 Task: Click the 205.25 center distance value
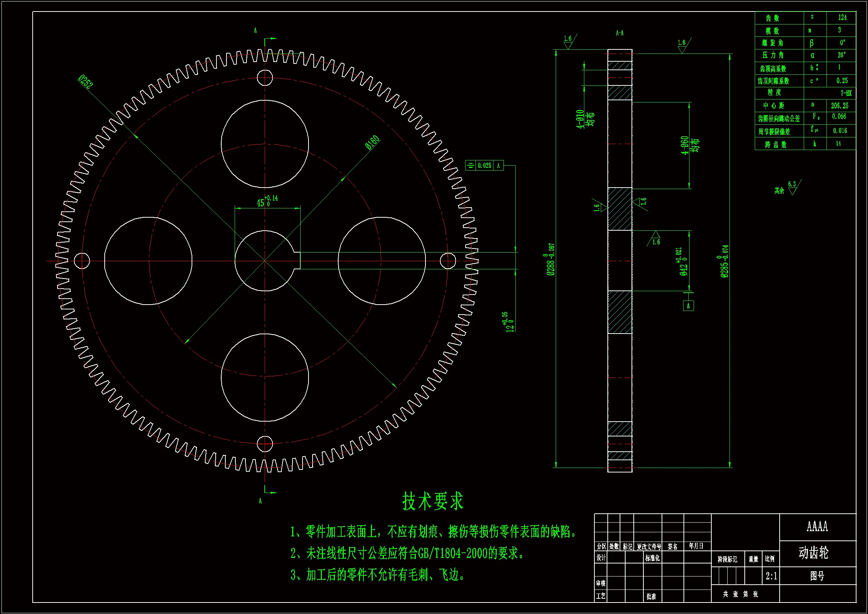click(840, 106)
